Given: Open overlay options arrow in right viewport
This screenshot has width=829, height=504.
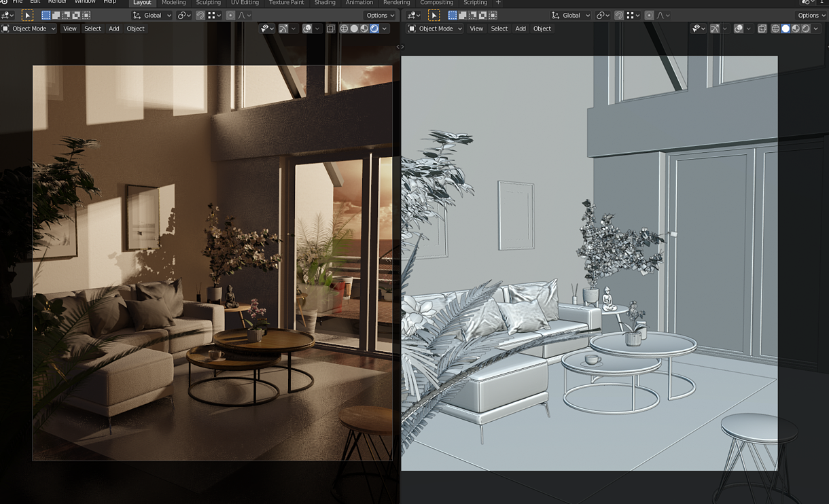Looking at the screenshot, I should click(x=748, y=29).
